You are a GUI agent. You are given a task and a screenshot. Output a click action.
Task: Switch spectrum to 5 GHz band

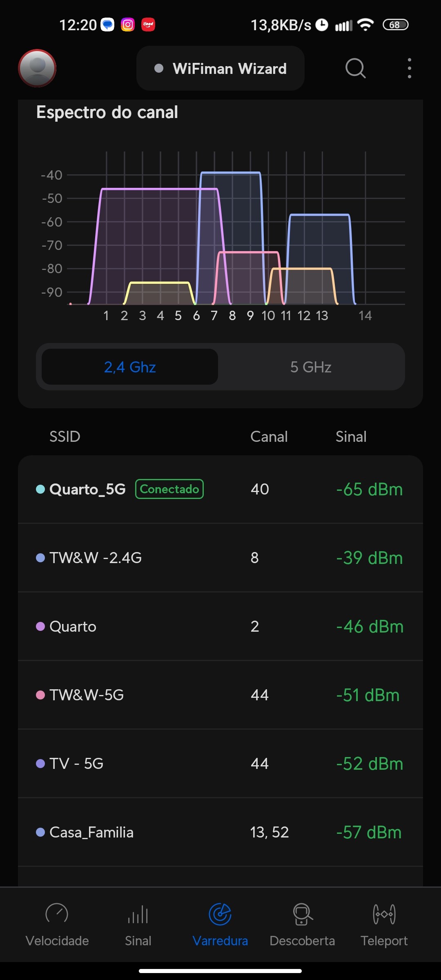click(x=311, y=367)
